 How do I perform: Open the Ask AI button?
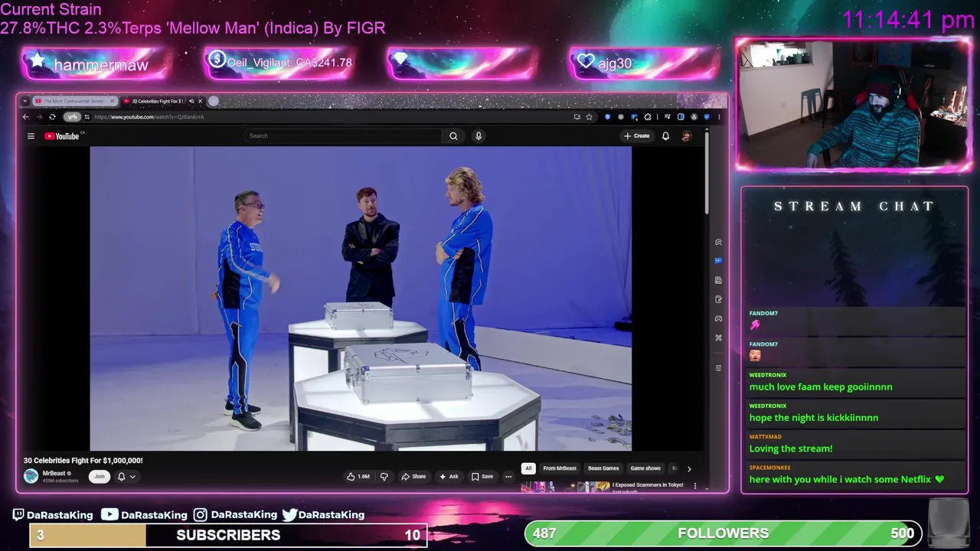click(449, 476)
